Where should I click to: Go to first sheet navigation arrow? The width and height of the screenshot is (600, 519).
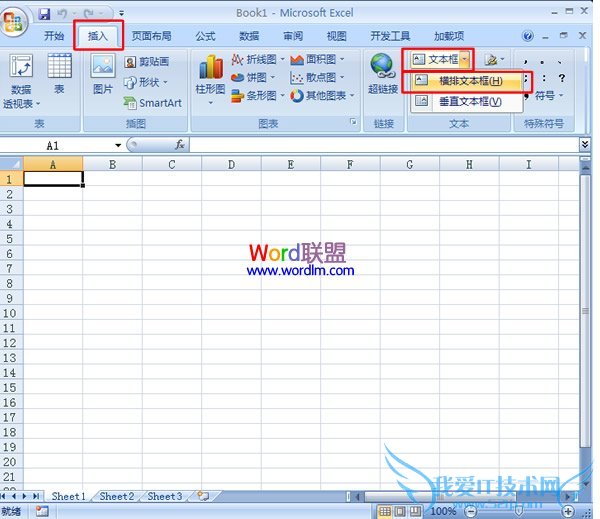pyautogui.click(x=4, y=496)
